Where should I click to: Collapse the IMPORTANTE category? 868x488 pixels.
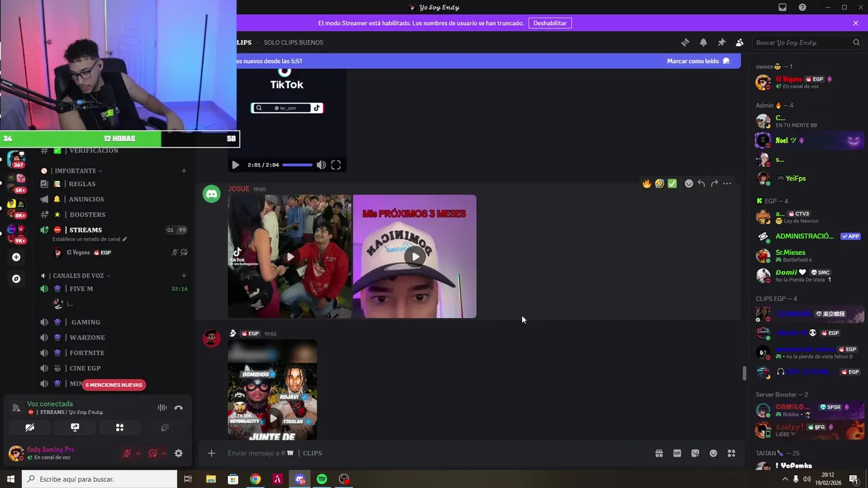(x=72, y=171)
